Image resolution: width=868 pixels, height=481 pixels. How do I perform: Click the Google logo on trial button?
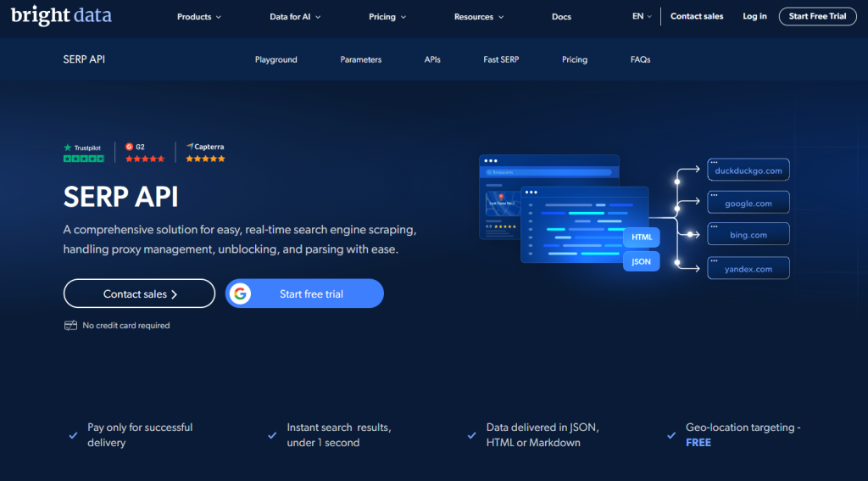coord(240,294)
